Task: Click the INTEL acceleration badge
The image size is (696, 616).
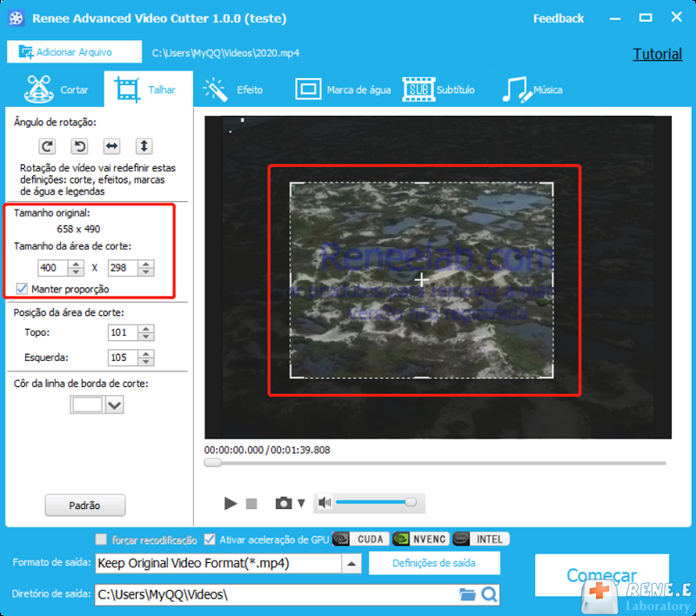Action: point(481,539)
